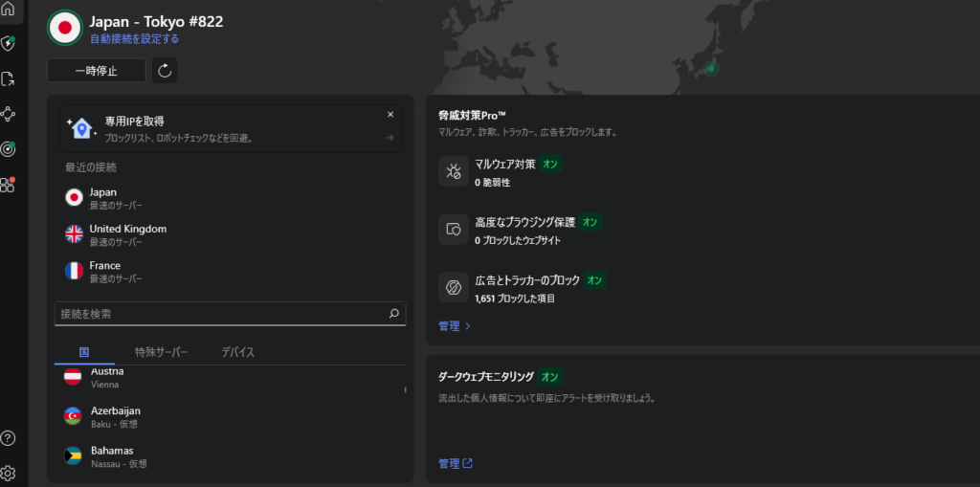Viewport: 980px width, 487px height.
Task: Switch to the デバイス tab
Action: pyautogui.click(x=237, y=352)
